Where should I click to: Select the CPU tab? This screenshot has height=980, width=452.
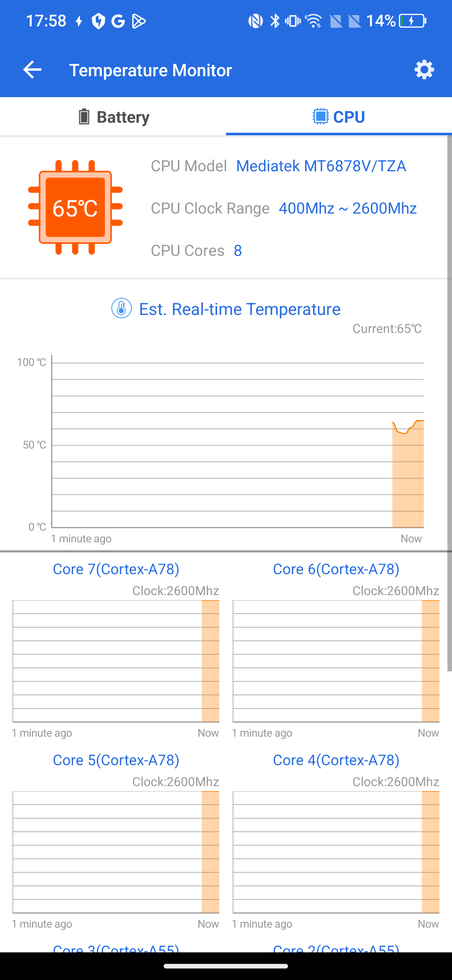click(339, 117)
